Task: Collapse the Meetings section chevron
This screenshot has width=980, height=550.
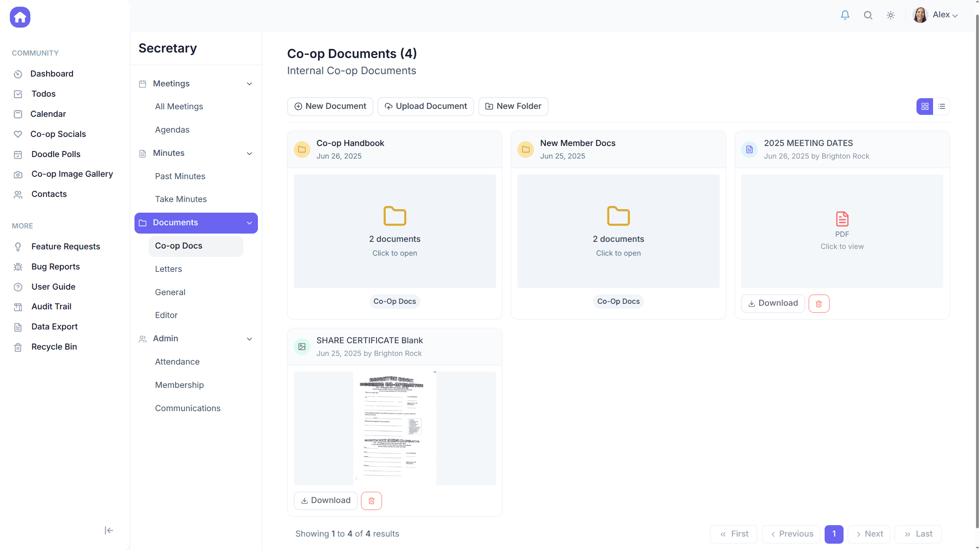Action: click(249, 84)
